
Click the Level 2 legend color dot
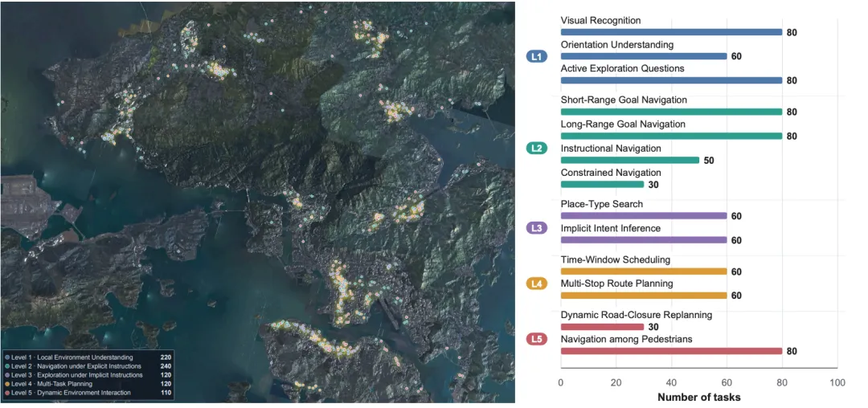pyautogui.click(x=6, y=366)
